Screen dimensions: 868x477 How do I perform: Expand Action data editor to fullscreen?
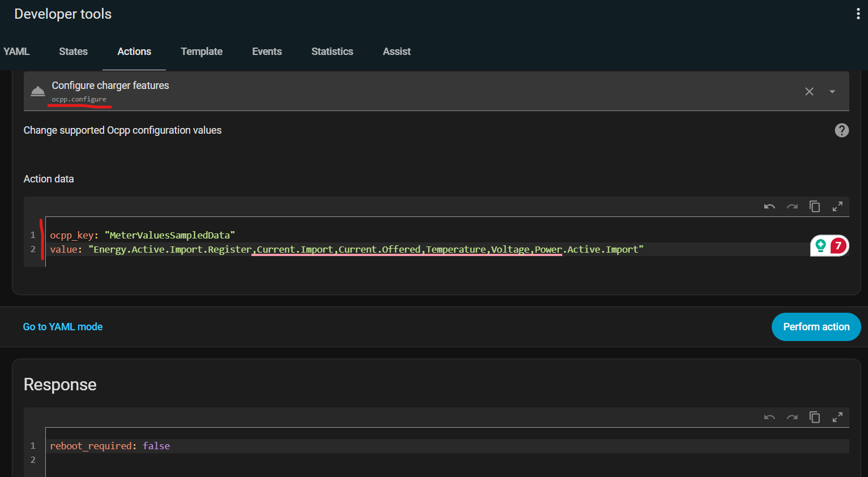(x=837, y=207)
